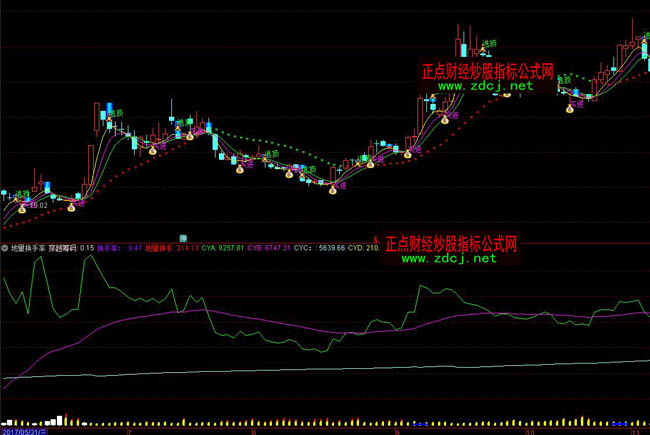Image resolution: width=650 pixels, height=435 pixels.
Task: Click month 7 marker on the time axis
Action: click(128, 429)
